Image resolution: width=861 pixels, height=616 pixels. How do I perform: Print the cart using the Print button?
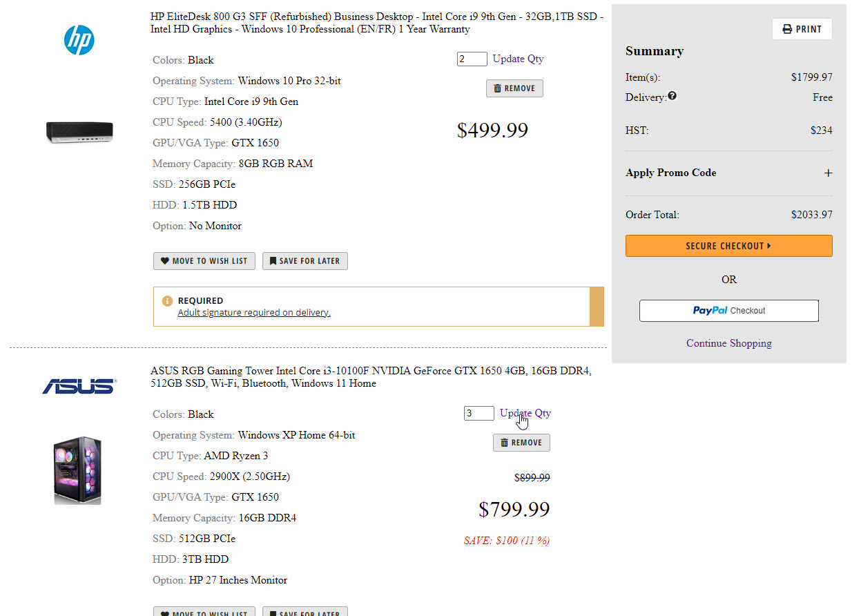click(802, 29)
